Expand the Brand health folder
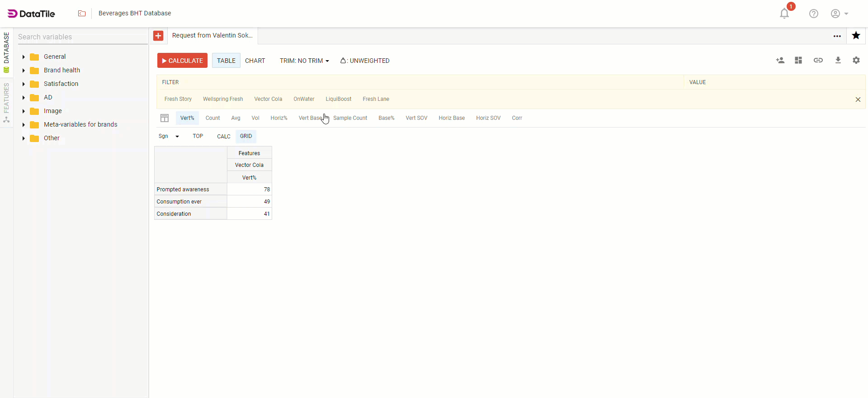Image resolution: width=868 pixels, height=398 pixels. [24, 71]
